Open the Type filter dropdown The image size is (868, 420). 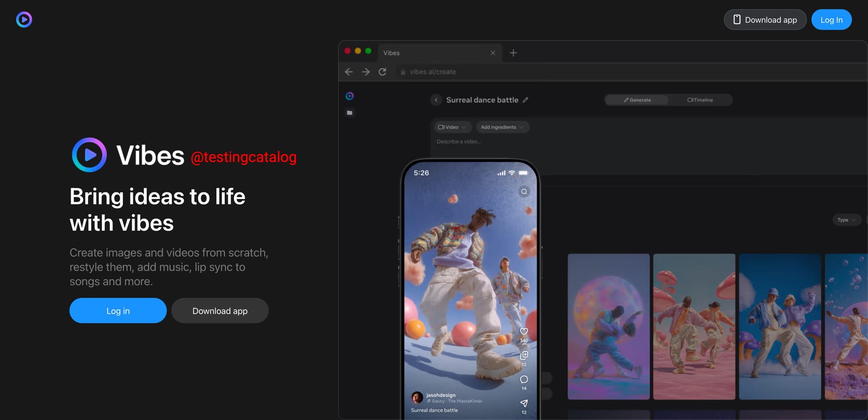point(846,220)
